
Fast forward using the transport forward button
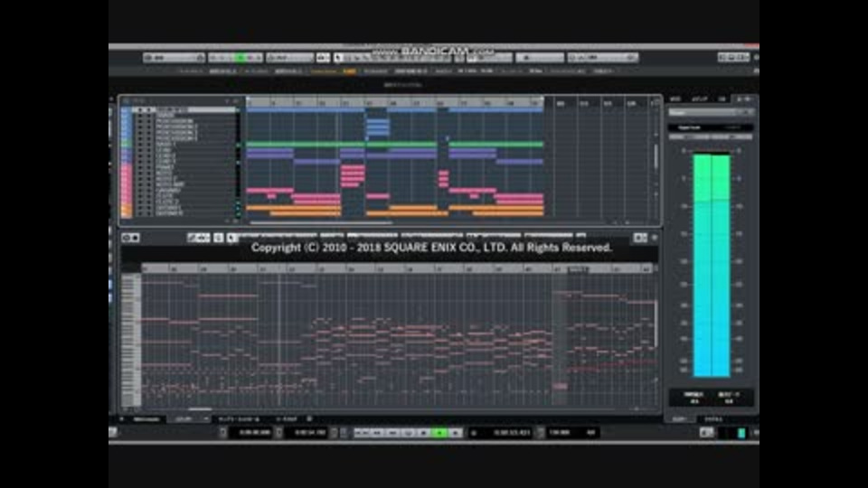coord(393,433)
